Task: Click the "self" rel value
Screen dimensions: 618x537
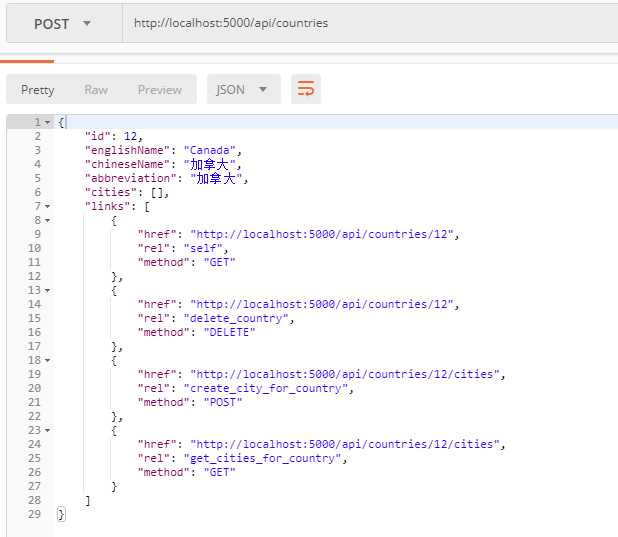Action: pos(203,248)
